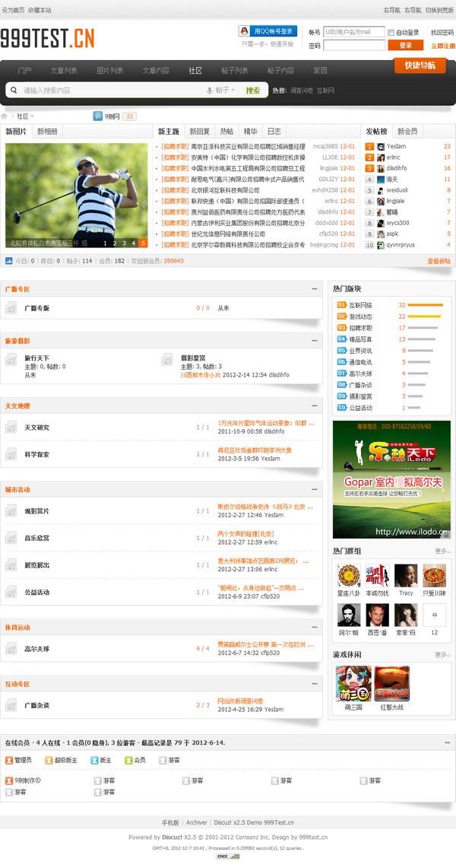Screen dimensions: 456x868
Task: Click the golfer slideshow image
Action: (76, 196)
